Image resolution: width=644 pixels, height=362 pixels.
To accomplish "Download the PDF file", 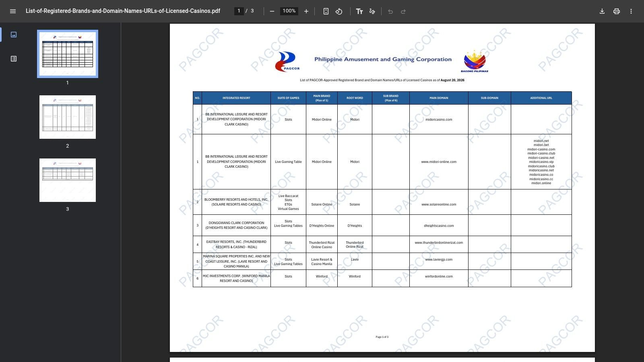I will coord(602,11).
